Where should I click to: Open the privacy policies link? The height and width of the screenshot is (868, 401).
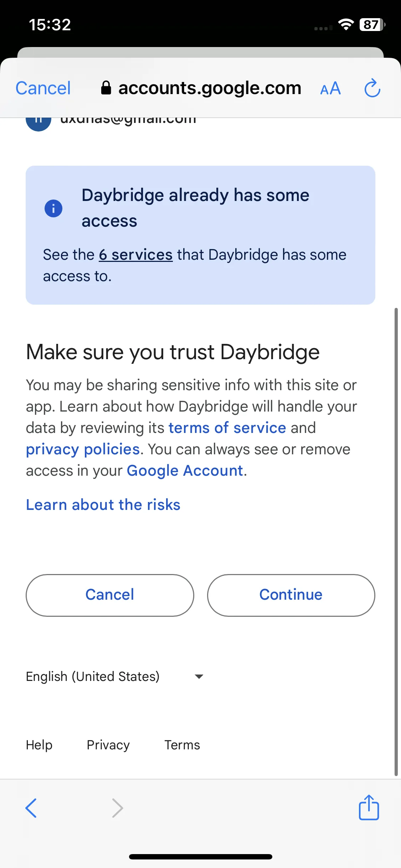83,449
